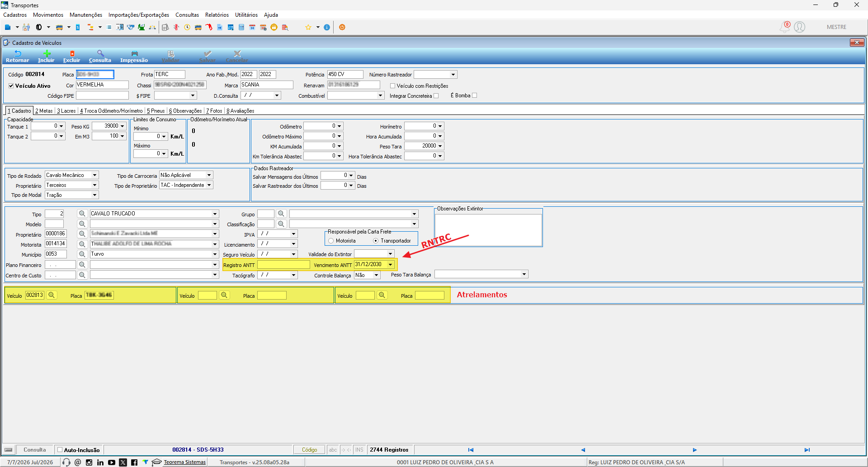Expand the Tipo de Rodado dropdown
Viewport: 868px width, 467px height.
pyautogui.click(x=94, y=175)
